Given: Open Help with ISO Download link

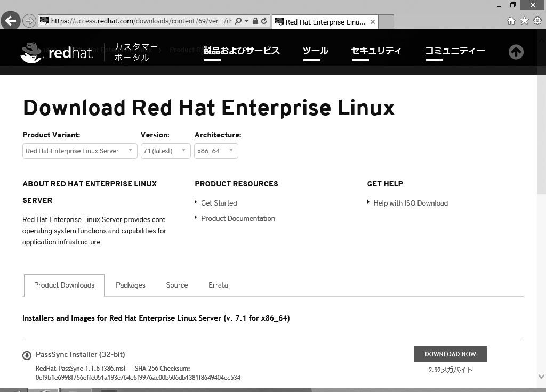Looking at the screenshot, I should click(411, 203).
